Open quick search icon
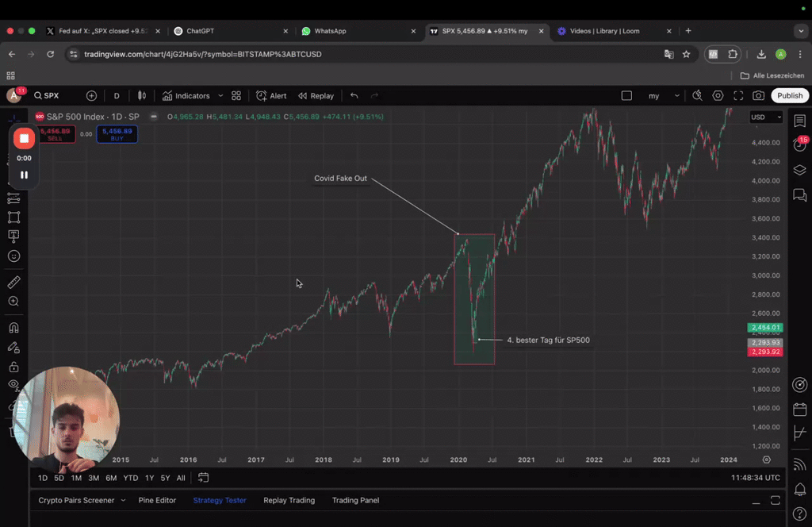This screenshot has width=812, height=527. coord(697,96)
